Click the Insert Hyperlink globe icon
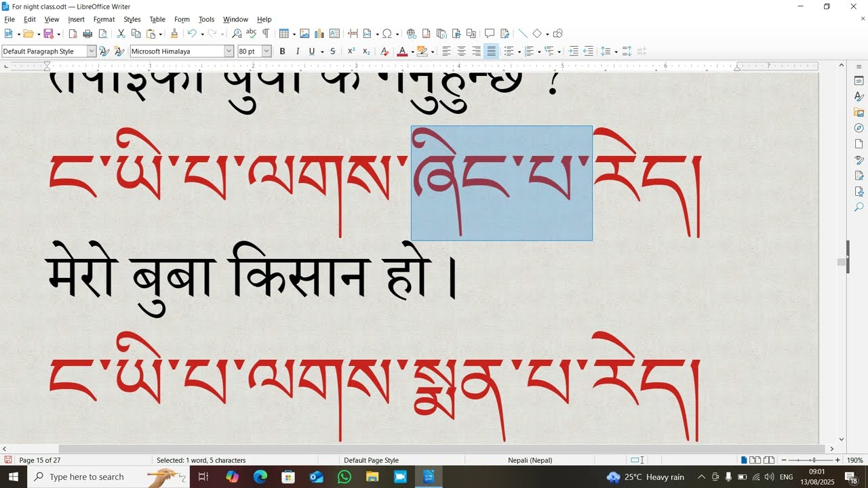The image size is (868, 488). [411, 34]
